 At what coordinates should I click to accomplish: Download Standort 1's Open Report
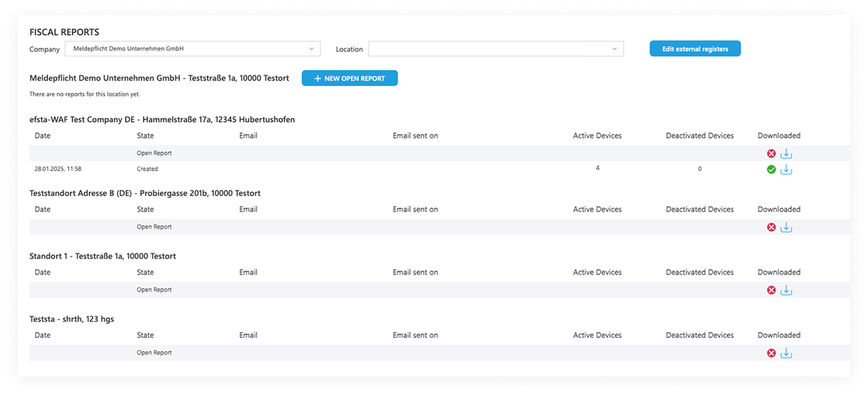(x=786, y=289)
